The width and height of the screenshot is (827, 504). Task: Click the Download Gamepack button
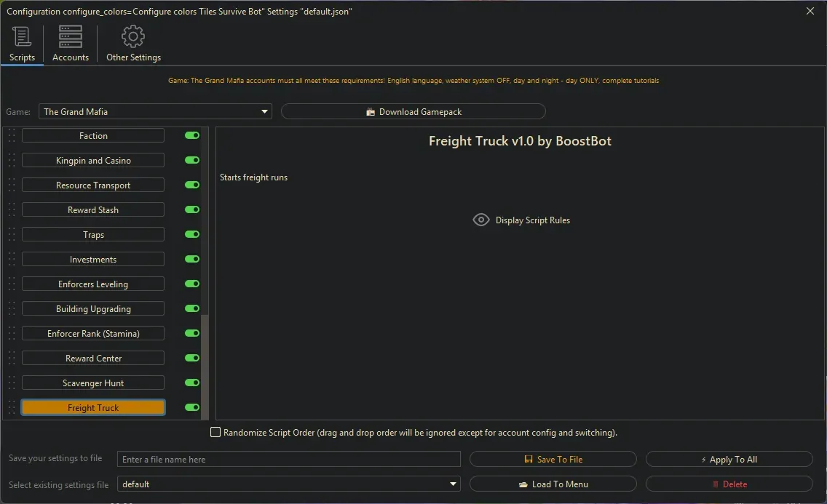[413, 112]
